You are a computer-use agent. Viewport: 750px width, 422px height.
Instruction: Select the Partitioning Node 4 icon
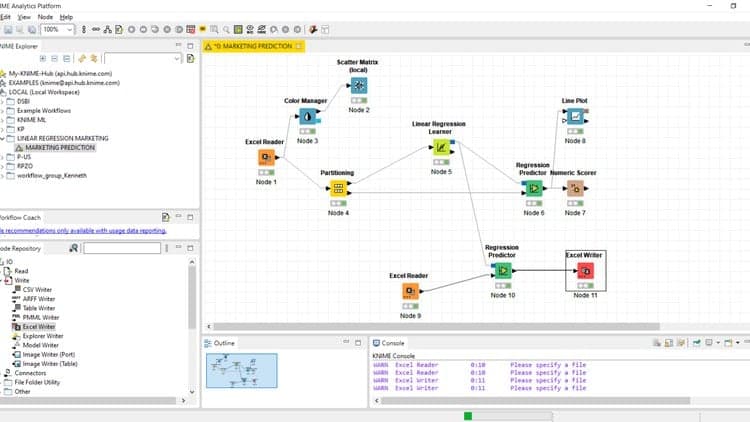point(338,189)
